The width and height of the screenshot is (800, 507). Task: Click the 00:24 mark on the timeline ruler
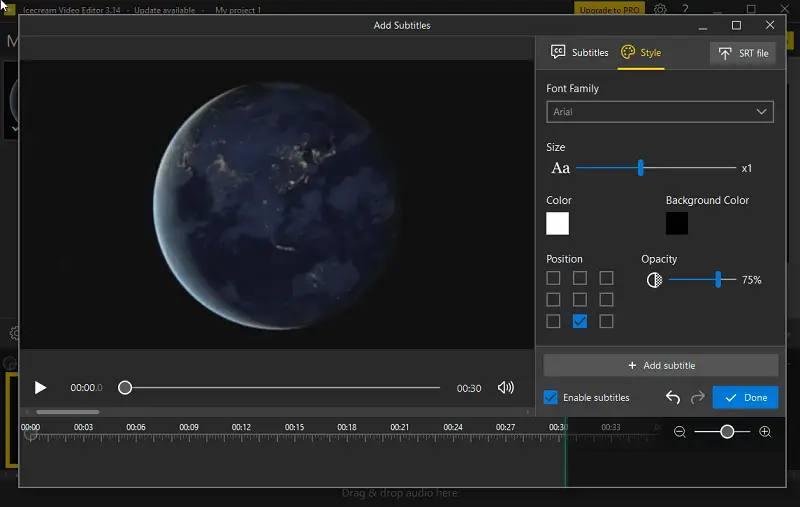tap(453, 427)
